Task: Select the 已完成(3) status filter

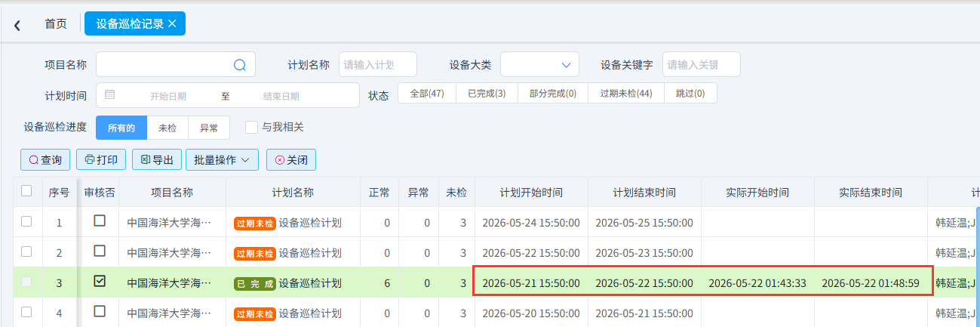Action: click(x=487, y=94)
